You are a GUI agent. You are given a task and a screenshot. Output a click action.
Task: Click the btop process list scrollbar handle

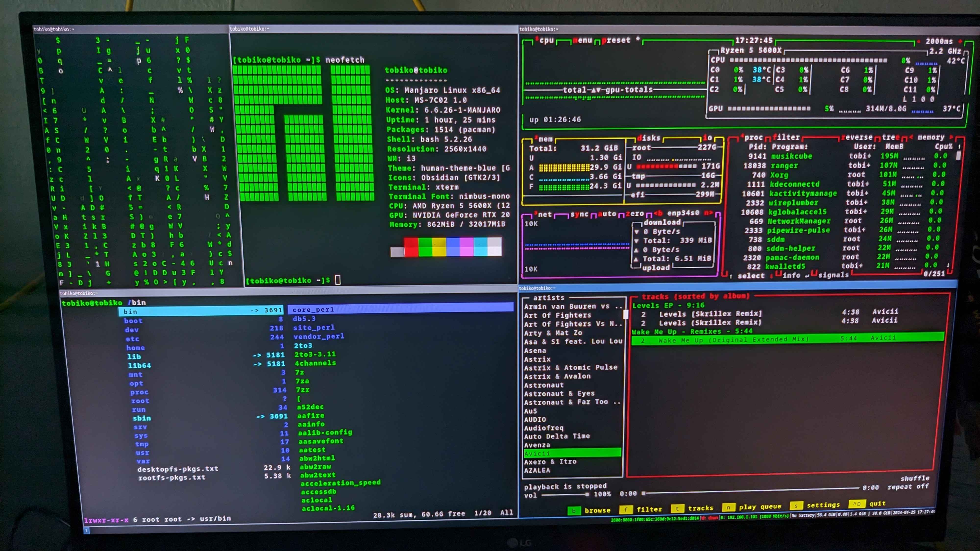(x=958, y=155)
